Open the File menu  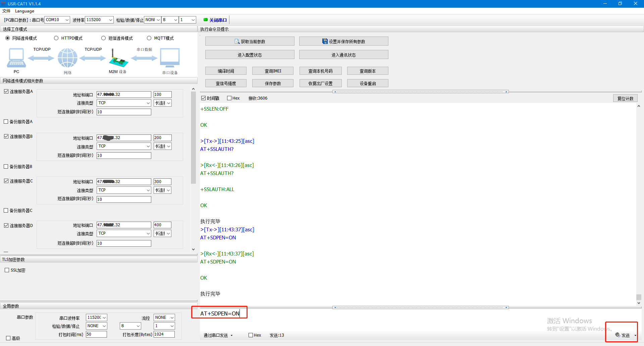tap(6, 11)
